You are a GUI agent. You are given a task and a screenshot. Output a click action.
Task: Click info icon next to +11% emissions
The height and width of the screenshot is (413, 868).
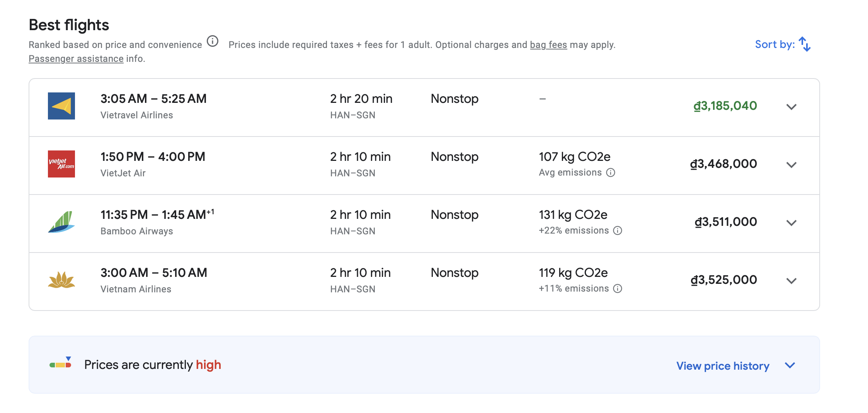[x=618, y=288]
